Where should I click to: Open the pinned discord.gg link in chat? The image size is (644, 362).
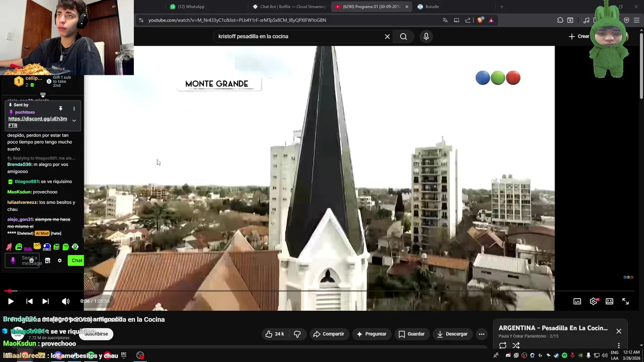point(37,122)
